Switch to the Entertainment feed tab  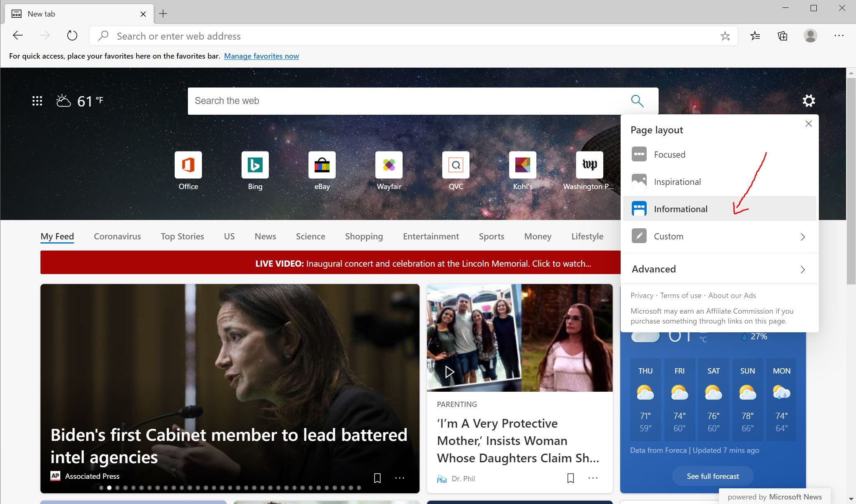click(431, 236)
